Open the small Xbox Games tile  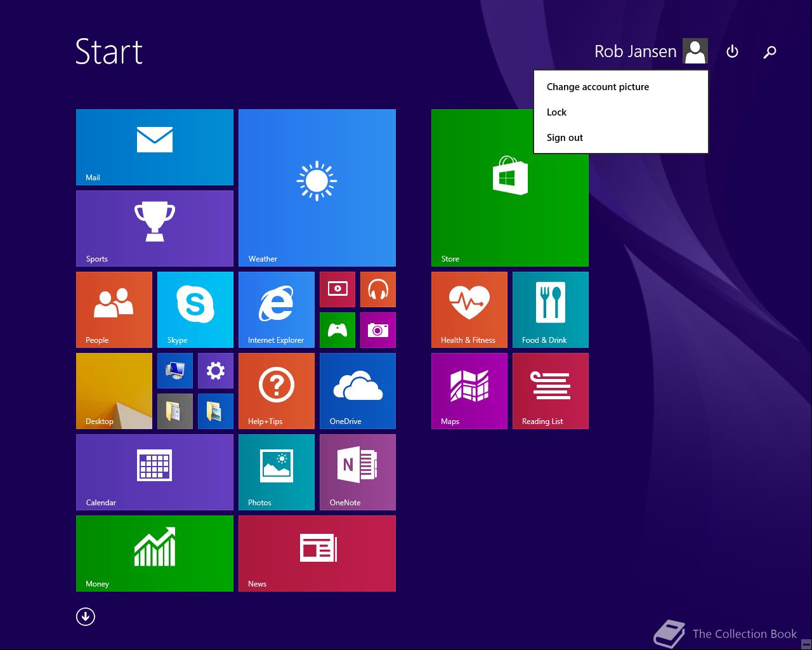(337, 330)
